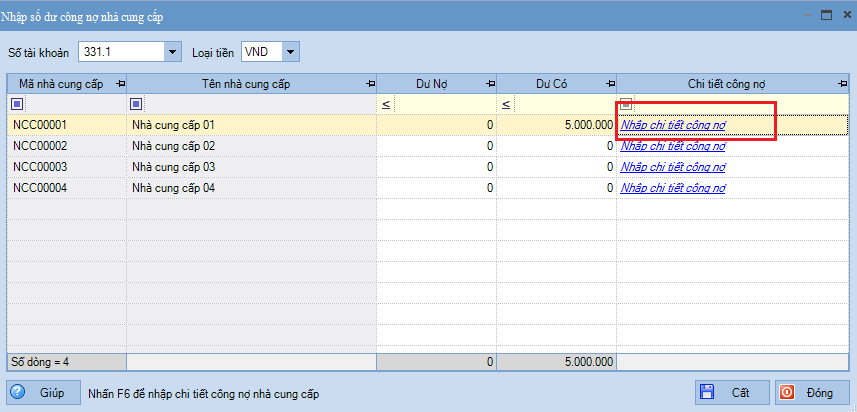Save with the Cất button

click(x=732, y=393)
